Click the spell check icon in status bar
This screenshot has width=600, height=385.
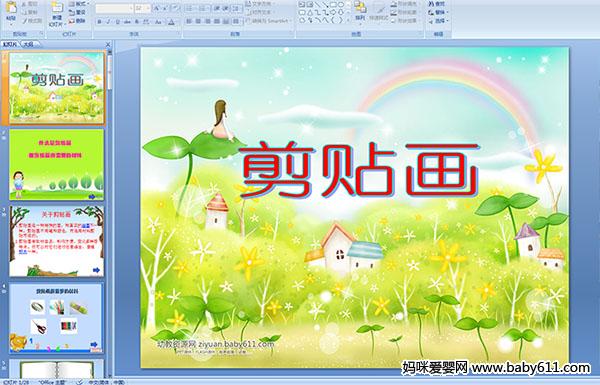point(80,382)
